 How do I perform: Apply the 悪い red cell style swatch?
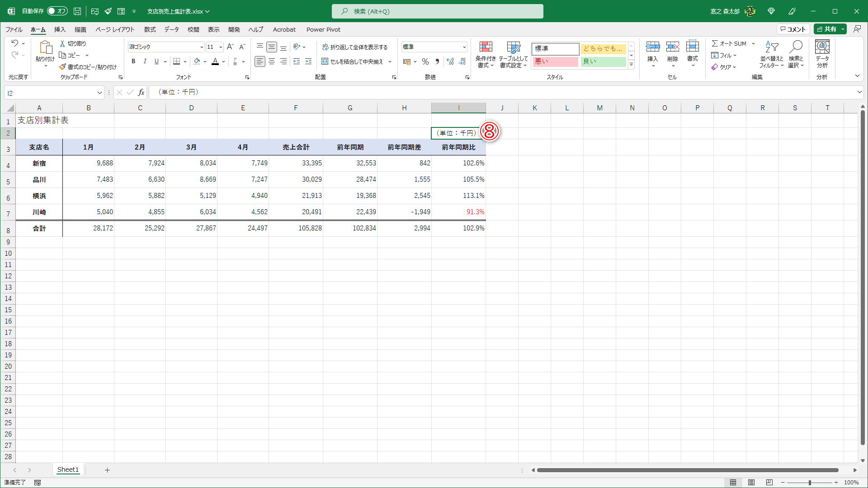tap(555, 61)
